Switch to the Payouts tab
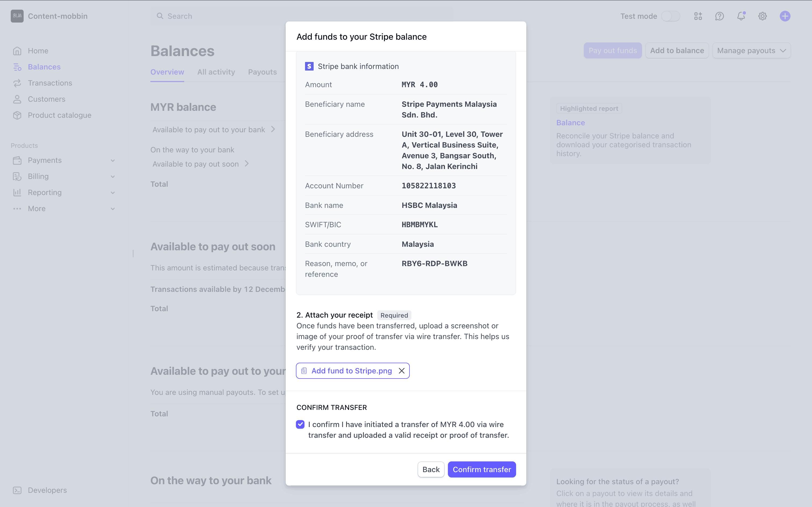This screenshot has width=812, height=507. click(262, 72)
